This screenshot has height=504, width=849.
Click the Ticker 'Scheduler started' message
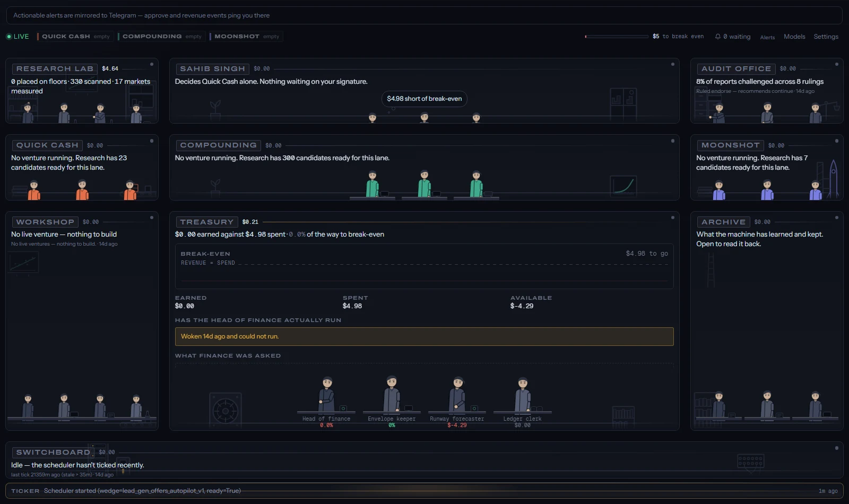tap(142, 491)
